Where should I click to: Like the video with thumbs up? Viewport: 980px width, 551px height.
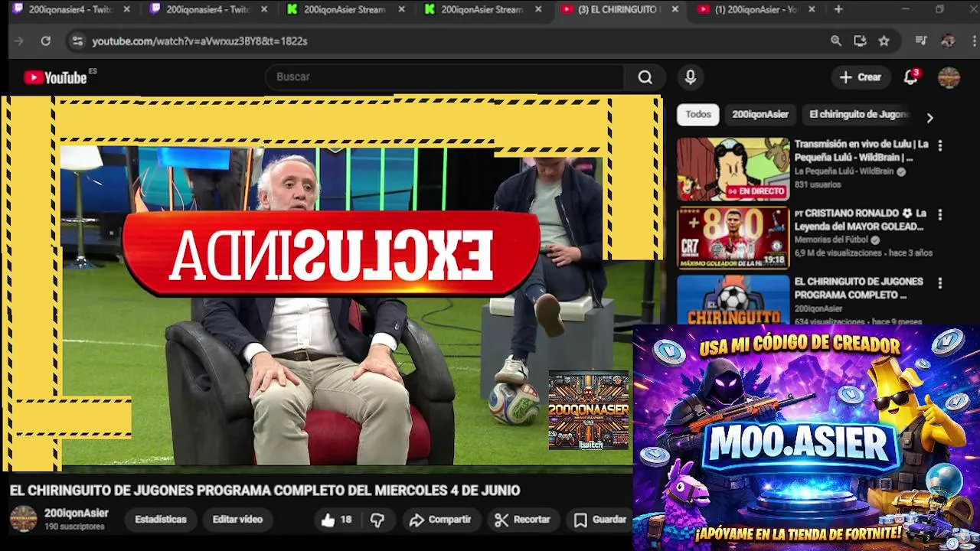pos(335,520)
